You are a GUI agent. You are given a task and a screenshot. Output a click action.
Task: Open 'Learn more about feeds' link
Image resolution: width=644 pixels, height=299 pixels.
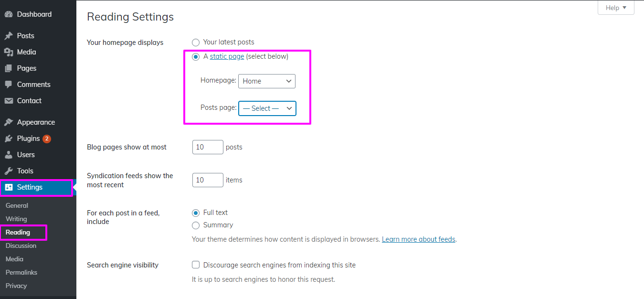tap(419, 239)
